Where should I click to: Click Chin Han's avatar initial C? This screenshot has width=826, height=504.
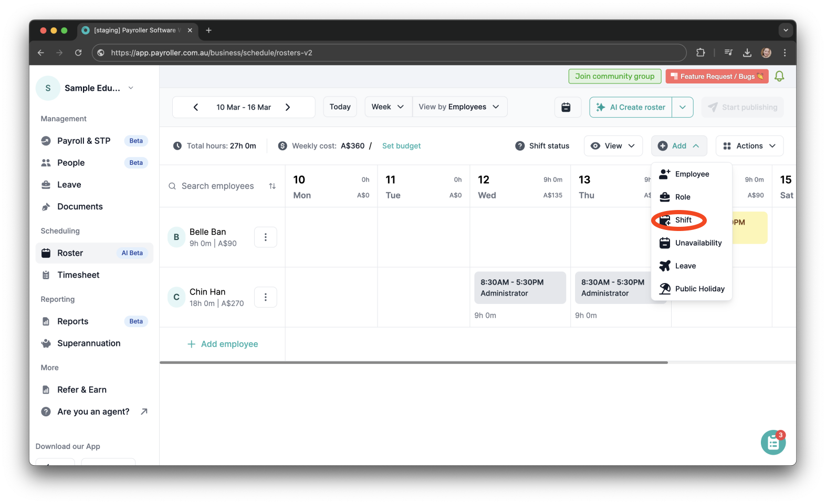coord(176,297)
